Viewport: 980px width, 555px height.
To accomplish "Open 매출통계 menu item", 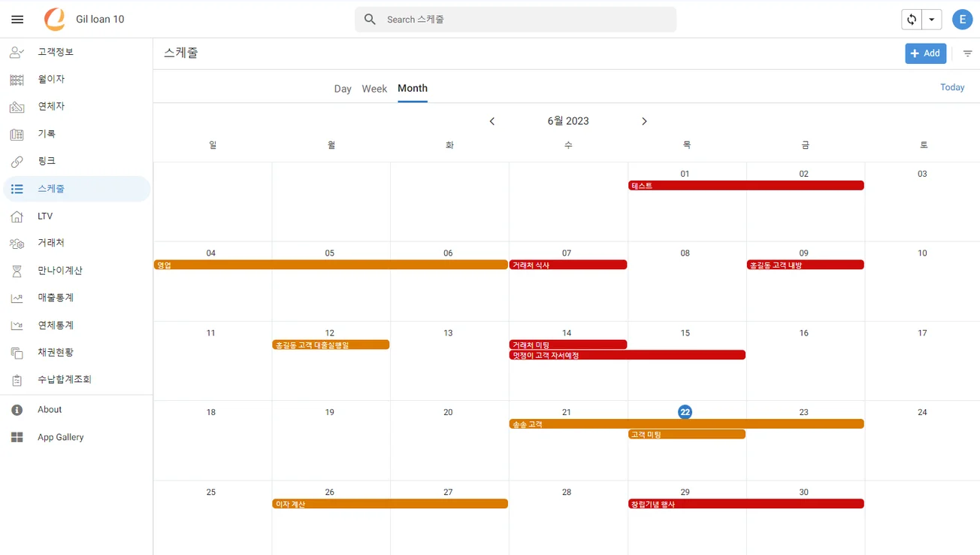I will click(77, 299).
